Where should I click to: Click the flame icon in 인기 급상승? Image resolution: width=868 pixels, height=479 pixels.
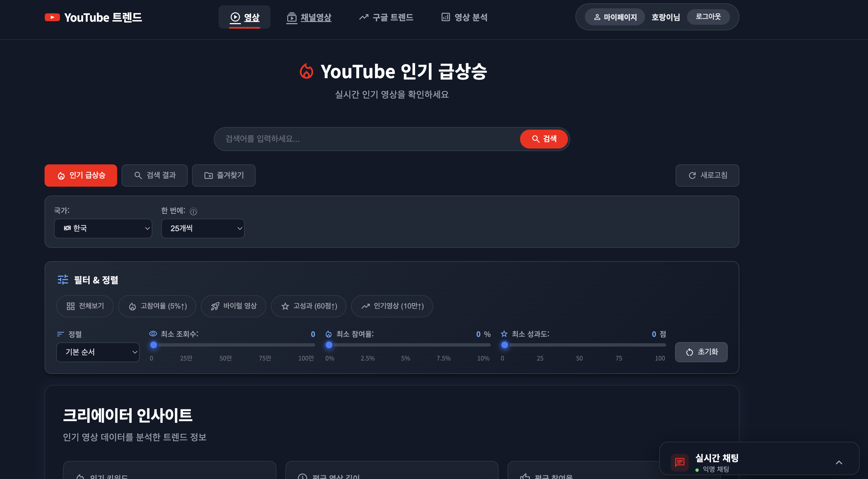(x=61, y=175)
